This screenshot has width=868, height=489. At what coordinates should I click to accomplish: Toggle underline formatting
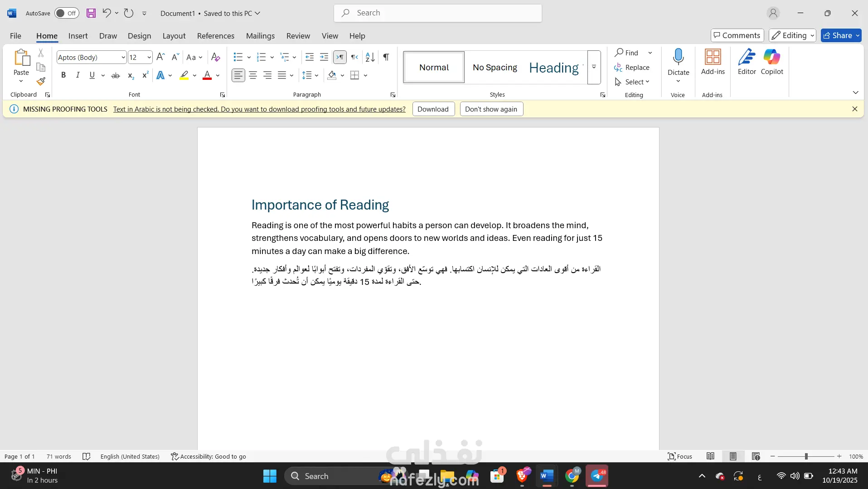pyautogui.click(x=92, y=75)
